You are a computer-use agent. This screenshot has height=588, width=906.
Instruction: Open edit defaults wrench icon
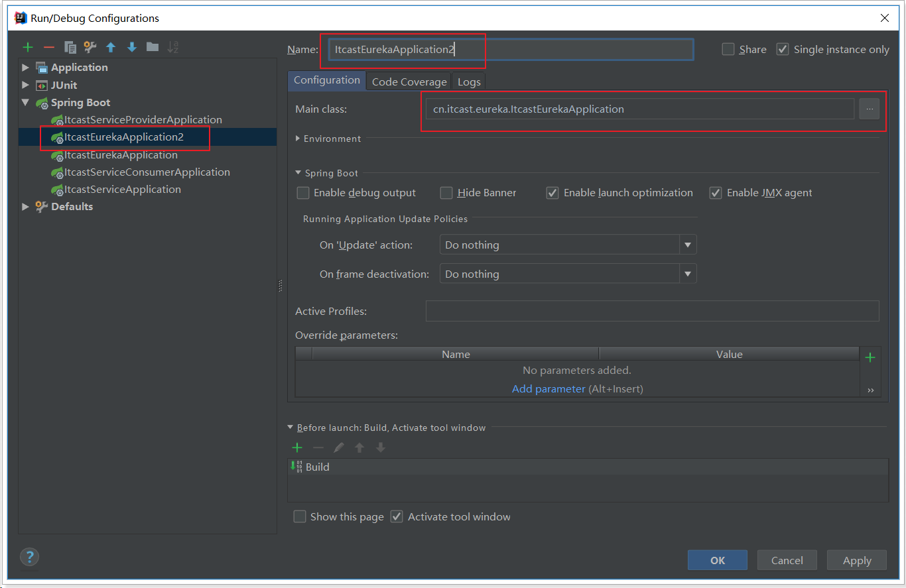pos(90,47)
